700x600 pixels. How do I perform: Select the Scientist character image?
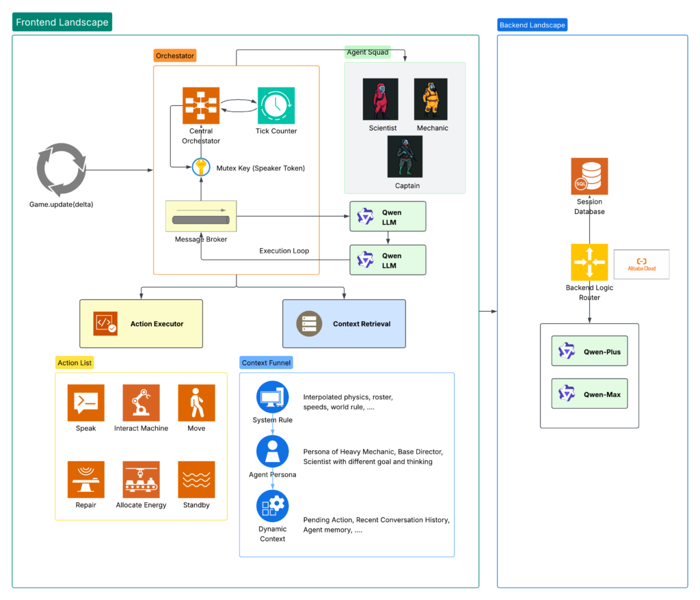tap(380, 99)
